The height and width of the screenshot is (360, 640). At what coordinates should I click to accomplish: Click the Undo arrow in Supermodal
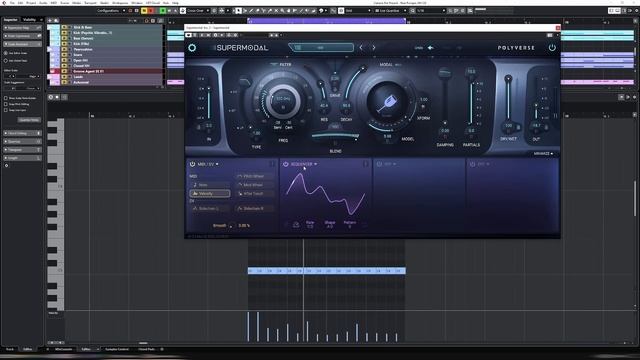[431, 48]
